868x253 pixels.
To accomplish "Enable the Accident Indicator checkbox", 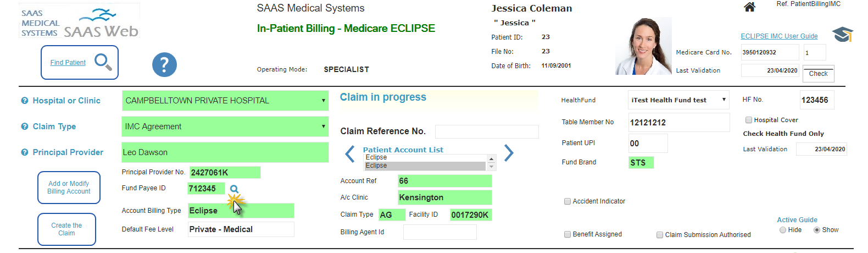I will point(567,201).
